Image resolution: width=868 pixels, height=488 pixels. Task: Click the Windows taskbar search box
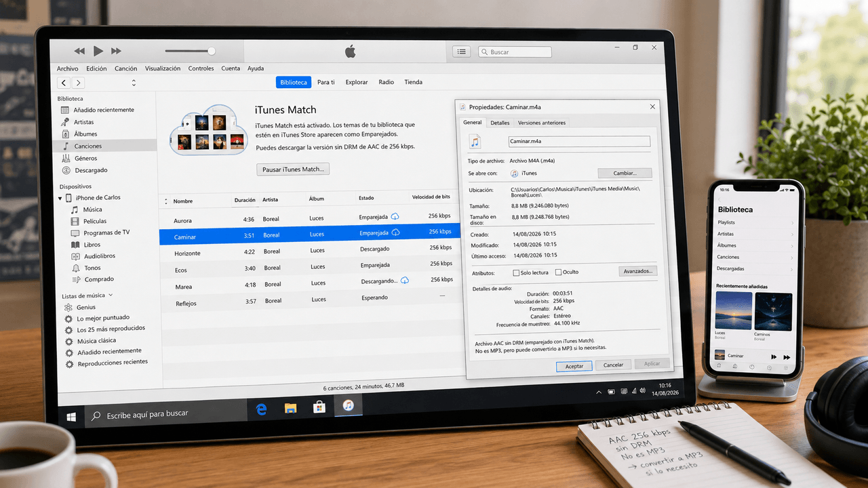tap(166, 414)
